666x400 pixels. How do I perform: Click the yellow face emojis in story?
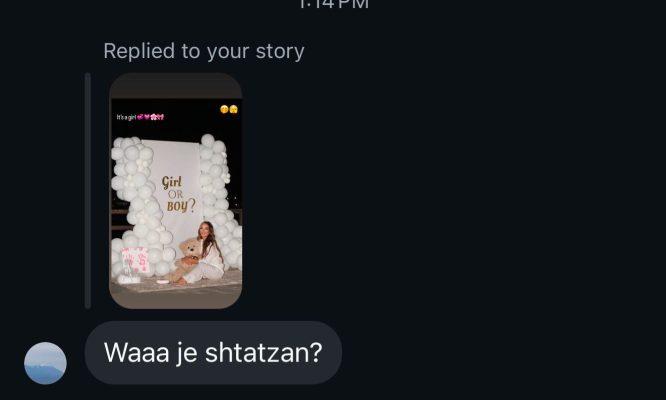[229, 110]
